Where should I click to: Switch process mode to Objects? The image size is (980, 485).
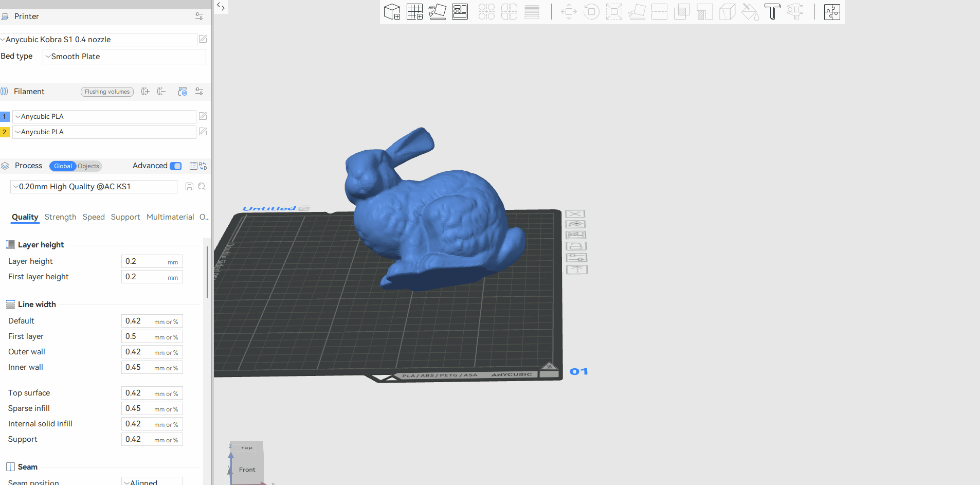[88, 166]
